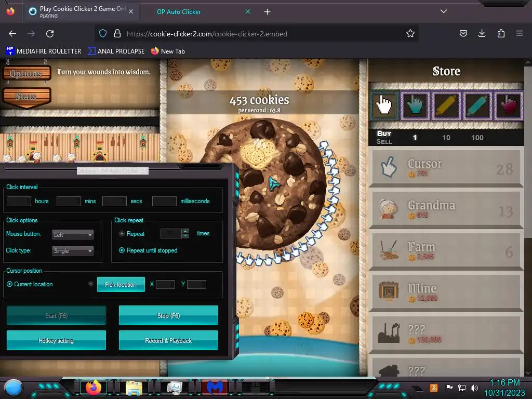
Task: Open the Downloads panel
Action: click(x=482, y=33)
